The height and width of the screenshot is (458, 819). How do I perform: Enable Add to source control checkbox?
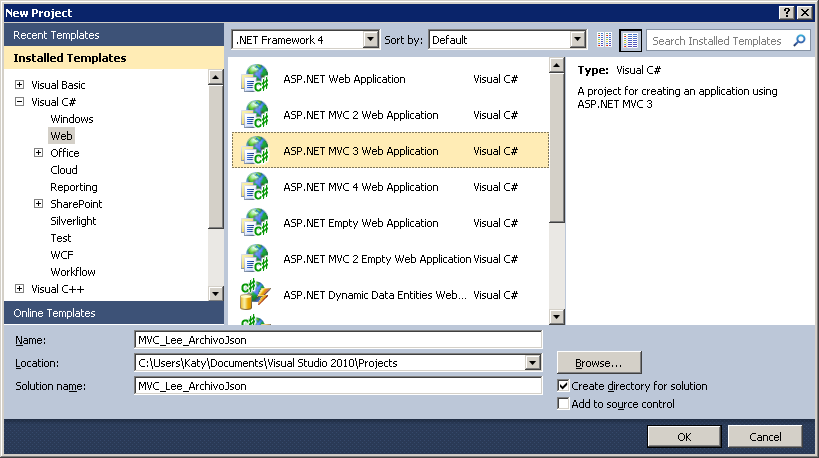563,404
